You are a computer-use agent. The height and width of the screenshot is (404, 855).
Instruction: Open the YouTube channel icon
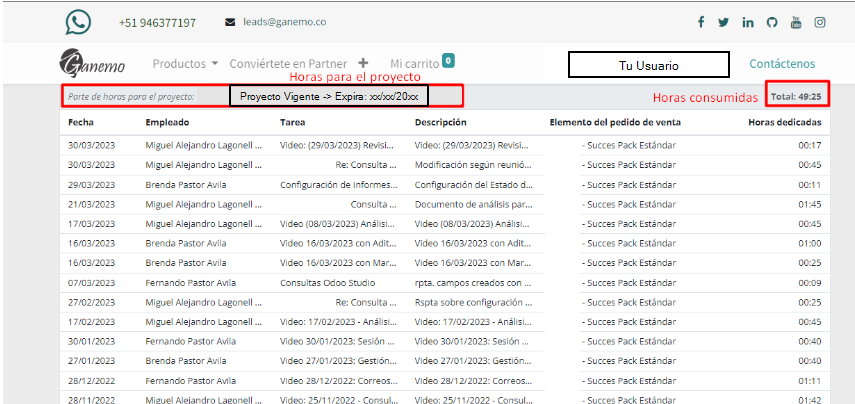(x=796, y=22)
